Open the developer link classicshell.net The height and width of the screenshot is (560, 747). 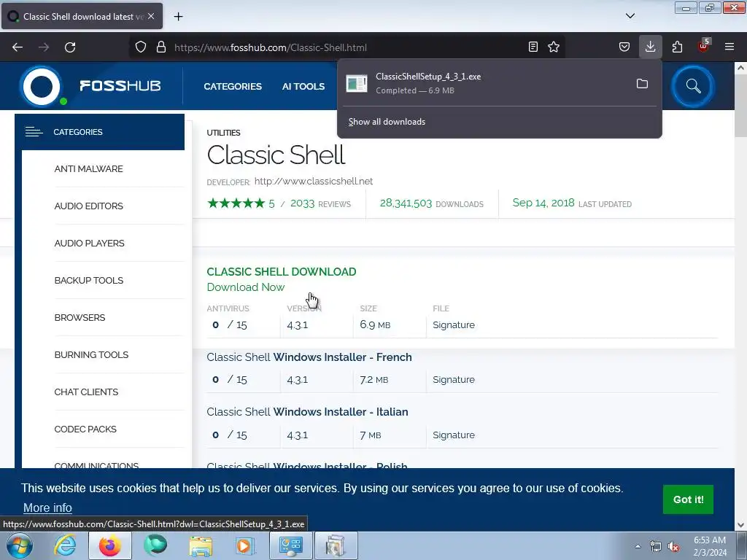click(314, 182)
